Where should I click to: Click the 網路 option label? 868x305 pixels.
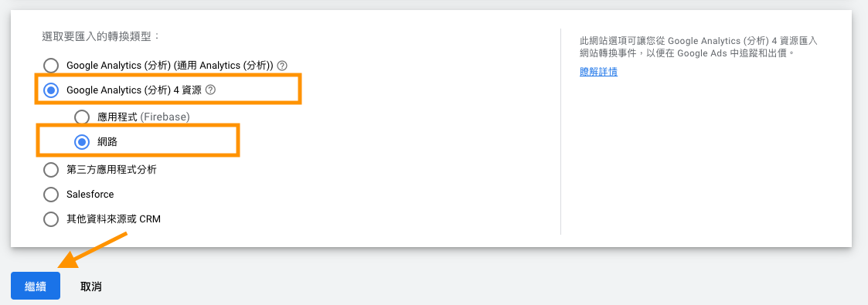(x=107, y=142)
